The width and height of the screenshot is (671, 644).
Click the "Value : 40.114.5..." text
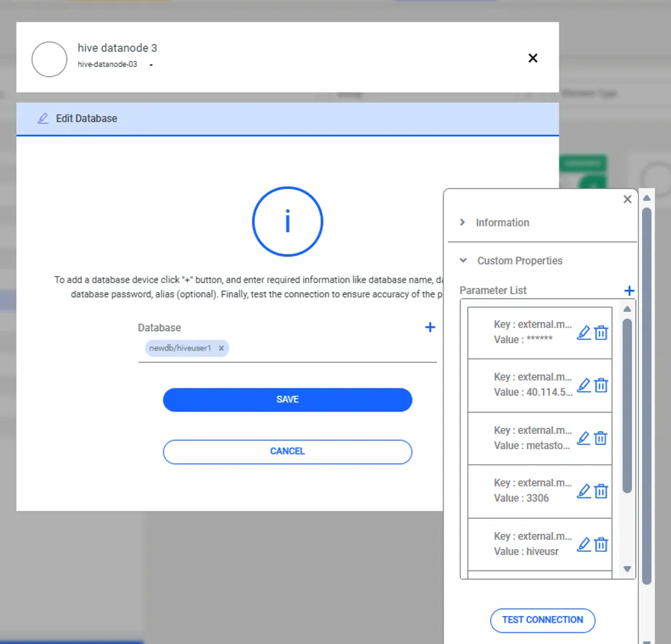pyautogui.click(x=533, y=392)
